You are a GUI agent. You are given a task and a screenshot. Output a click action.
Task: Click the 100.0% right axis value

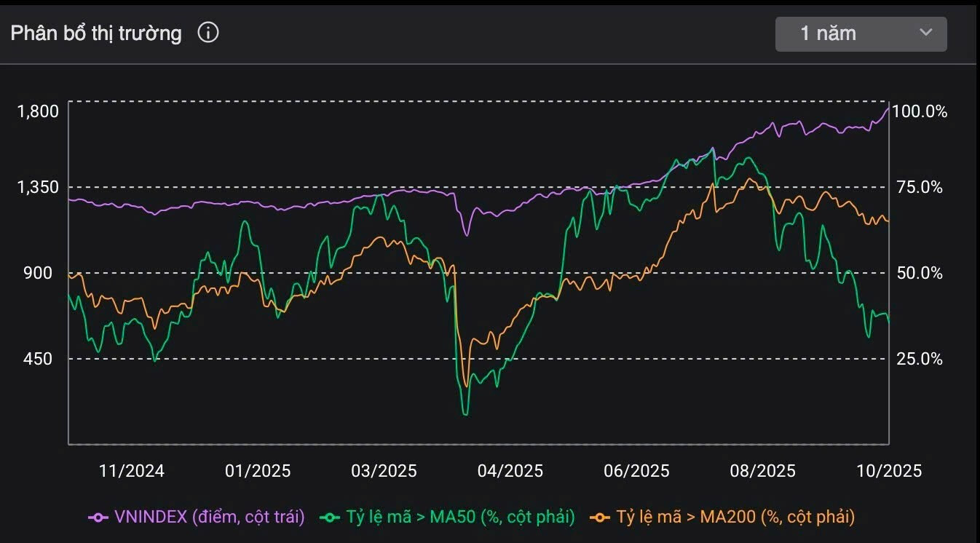pyautogui.click(x=920, y=111)
